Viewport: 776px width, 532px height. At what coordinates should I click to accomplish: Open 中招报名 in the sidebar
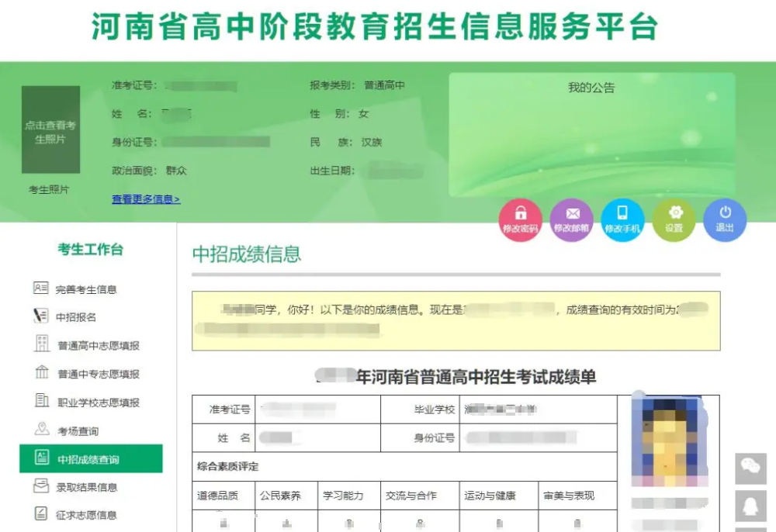click(75, 317)
